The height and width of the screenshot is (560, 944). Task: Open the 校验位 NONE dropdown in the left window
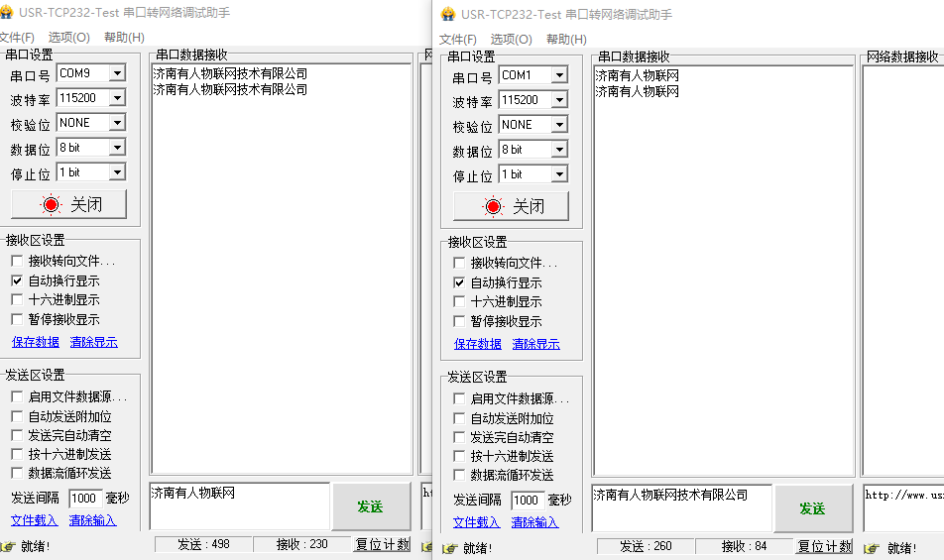pos(117,123)
